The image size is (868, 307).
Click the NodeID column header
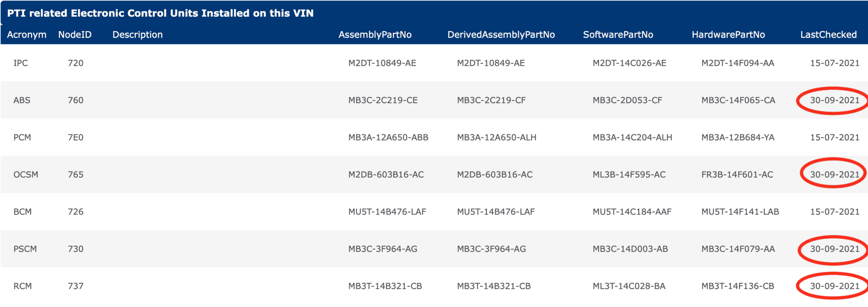click(x=75, y=35)
